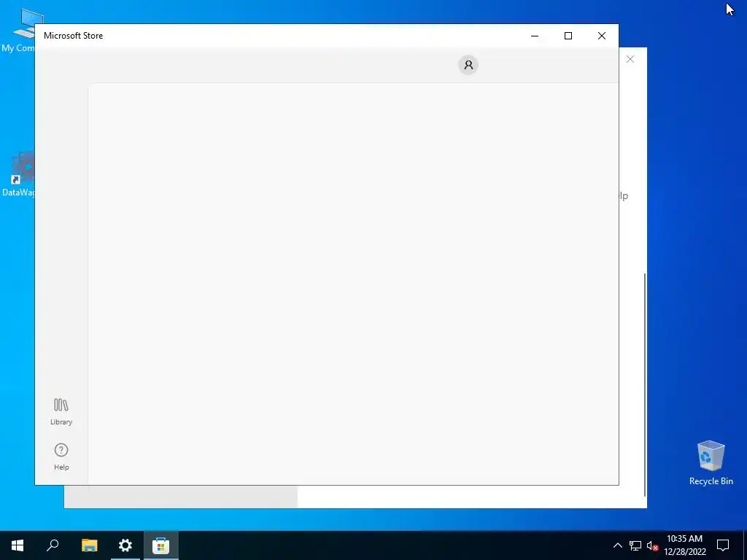Select the My Computer desktop icon
Viewport: 747px width, 560px height.
[x=18, y=31]
